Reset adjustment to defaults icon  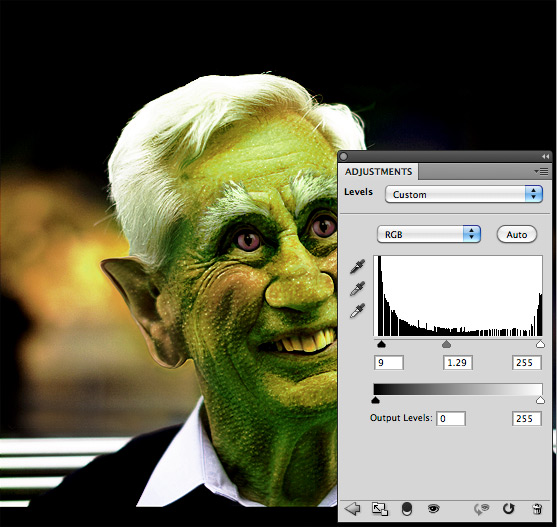click(509, 509)
